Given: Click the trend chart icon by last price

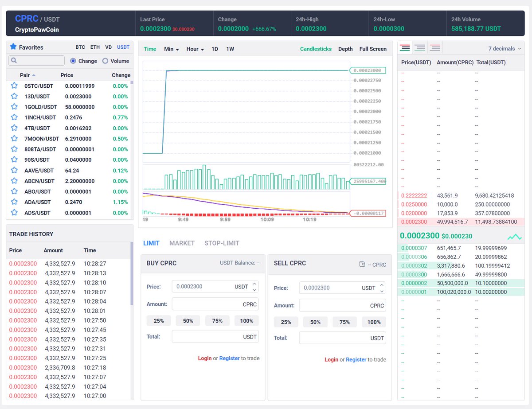Looking at the screenshot, I should (515, 236).
